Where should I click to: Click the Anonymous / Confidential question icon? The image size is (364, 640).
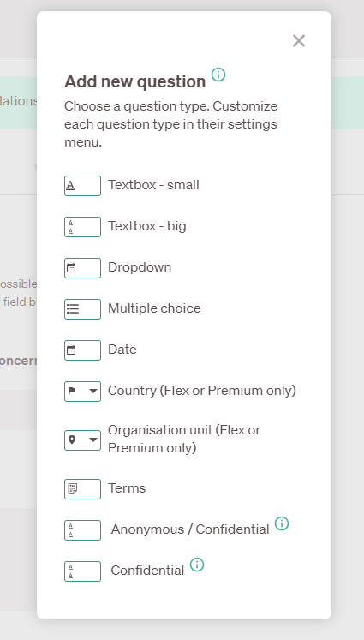point(82,530)
